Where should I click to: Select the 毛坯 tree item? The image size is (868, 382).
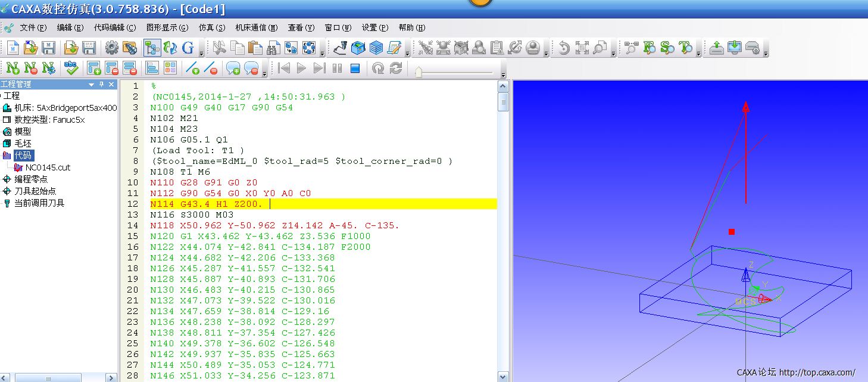click(x=23, y=143)
